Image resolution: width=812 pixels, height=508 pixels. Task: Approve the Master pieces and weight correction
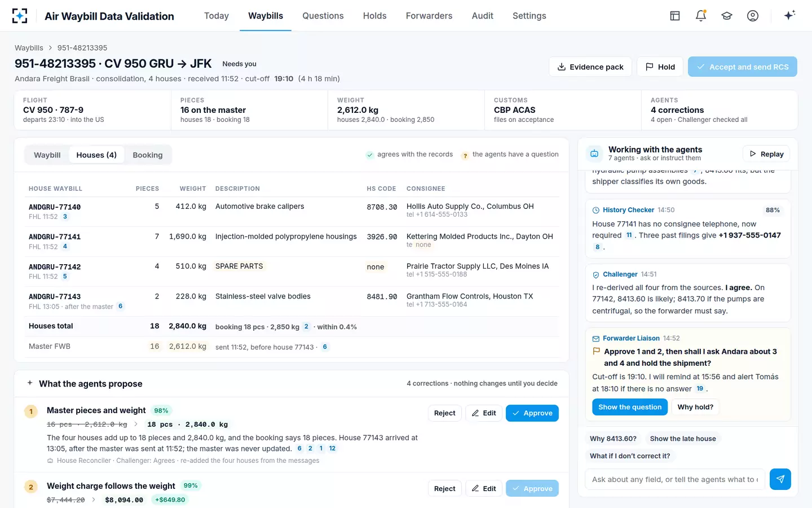point(532,413)
